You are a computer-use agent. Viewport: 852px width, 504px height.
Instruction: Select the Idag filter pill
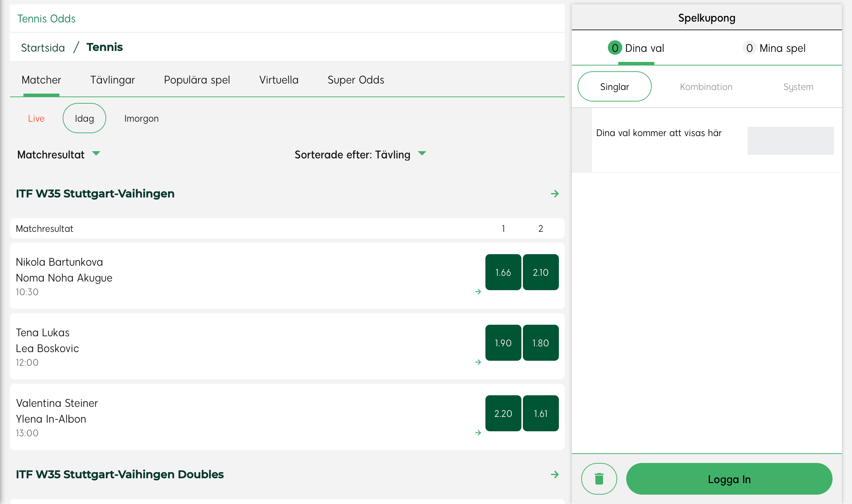(x=84, y=118)
